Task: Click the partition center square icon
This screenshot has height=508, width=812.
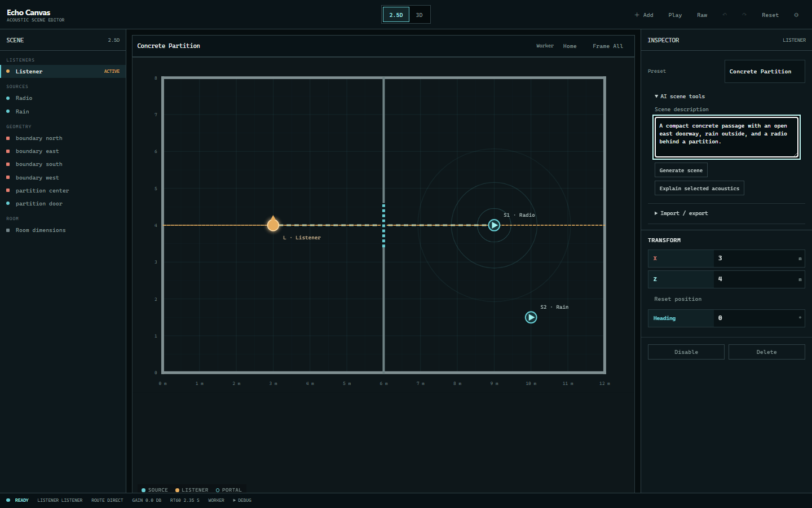Action: [8, 190]
